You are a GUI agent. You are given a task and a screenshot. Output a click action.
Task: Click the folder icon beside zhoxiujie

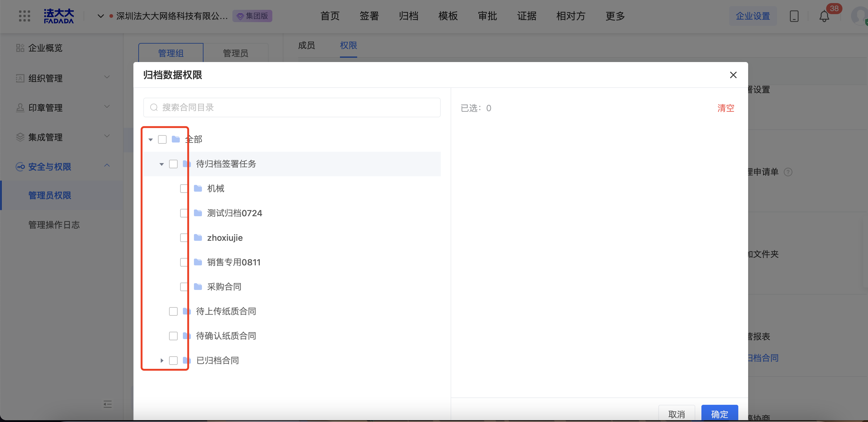click(x=198, y=237)
